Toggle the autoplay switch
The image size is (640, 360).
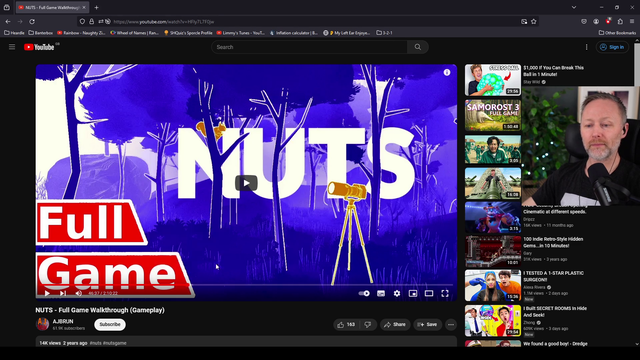click(x=364, y=293)
